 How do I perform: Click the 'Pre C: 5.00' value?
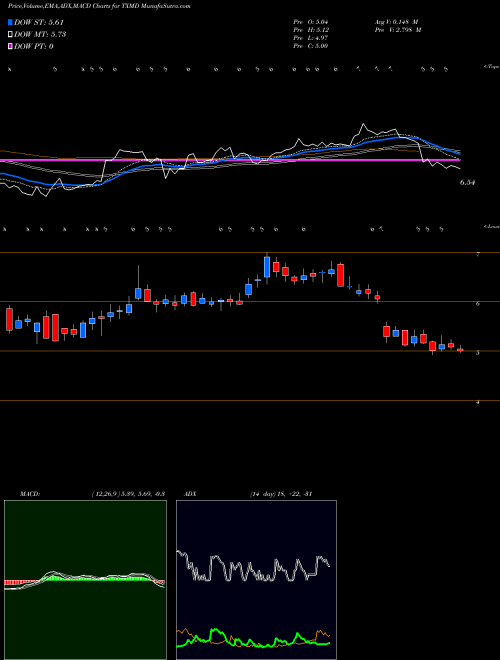click(311, 46)
